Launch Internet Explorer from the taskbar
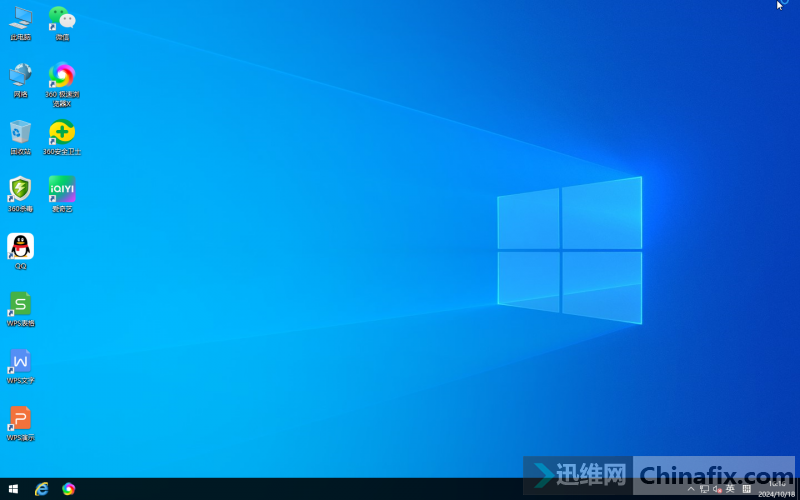800x500 pixels. [x=41, y=489]
